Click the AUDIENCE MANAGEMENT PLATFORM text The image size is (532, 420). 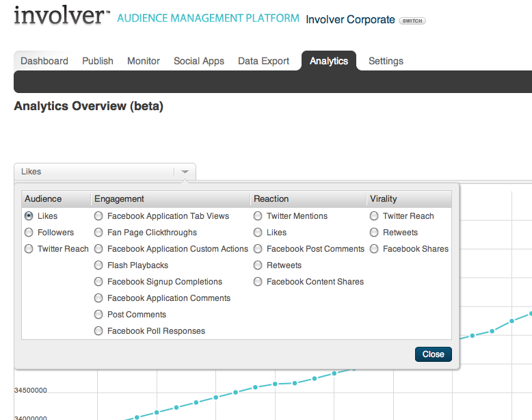(208, 18)
